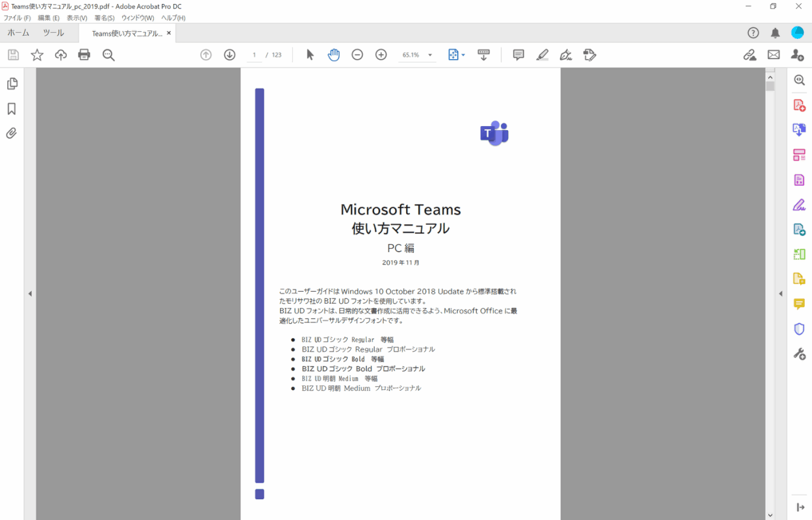Close the Teams使い方マニュアル document tab

(x=169, y=33)
